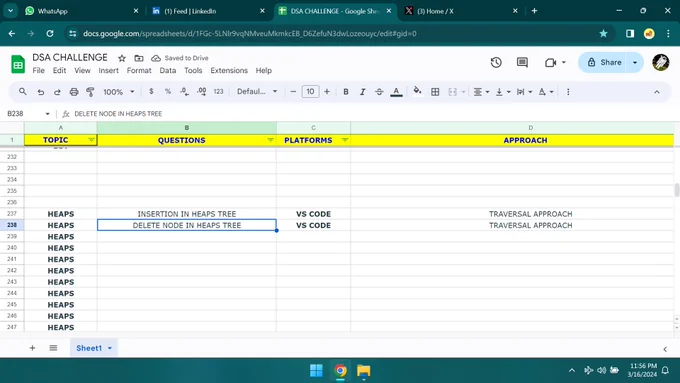Viewport: 680px width, 383px height.
Task: Open more number formats 123 button
Action: pyautogui.click(x=219, y=92)
